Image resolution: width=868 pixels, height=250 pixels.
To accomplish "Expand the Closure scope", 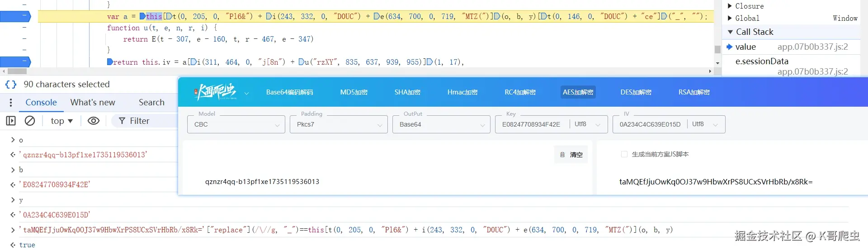I will (x=730, y=6).
